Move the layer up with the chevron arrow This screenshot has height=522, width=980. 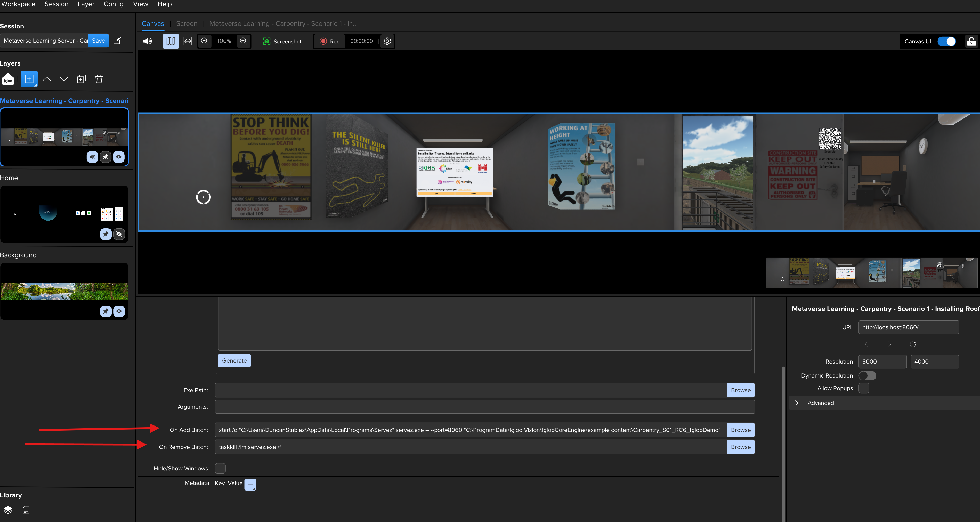coord(47,79)
